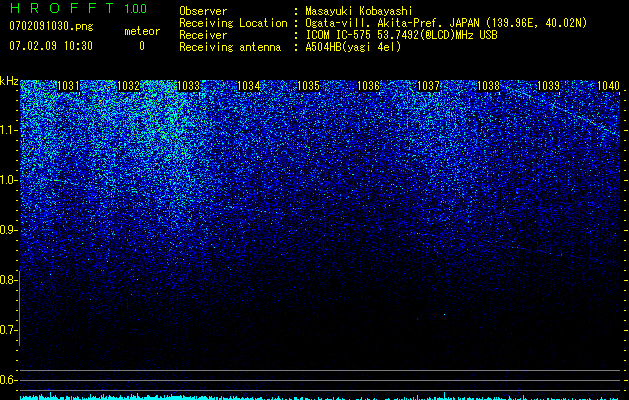
Task: Click the HROFFT 1.0.0 title text
Action: click(x=78, y=8)
